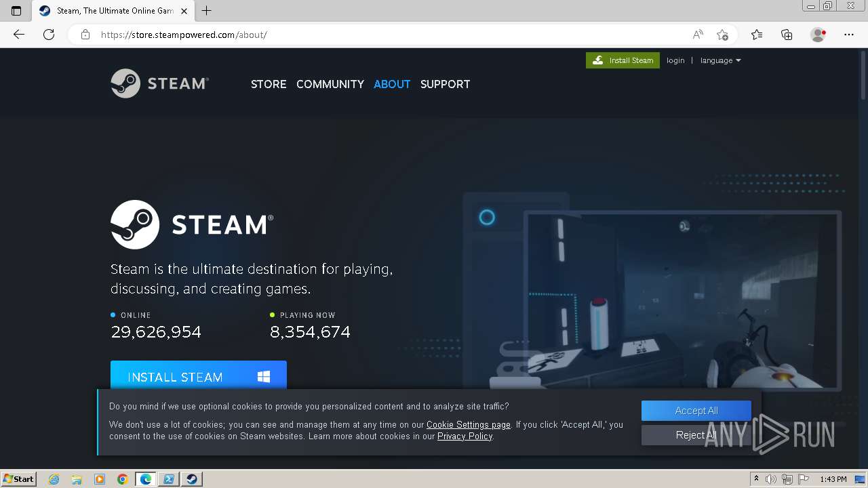Open Windows Media Player from the taskbar
The image size is (868, 488).
click(100, 479)
